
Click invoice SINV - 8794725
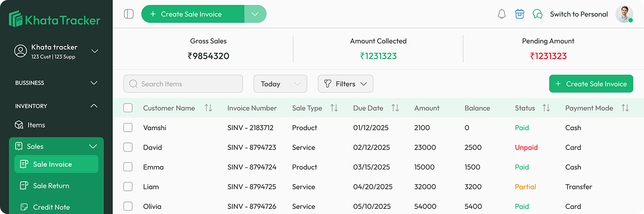pyautogui.click(x=252, y=186)
